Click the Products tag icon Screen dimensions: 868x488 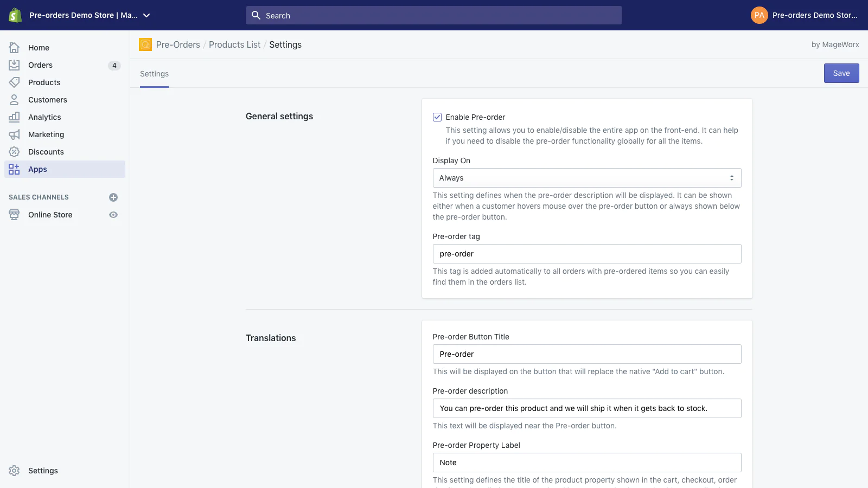pyautogui.click(x=14, y=82)
